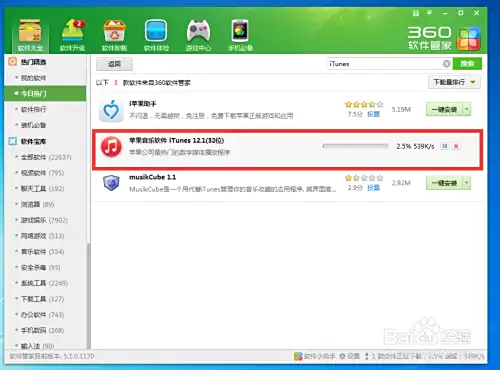Open 设置 gear in the status bar
500x370 pixels.
click(349, 356)
